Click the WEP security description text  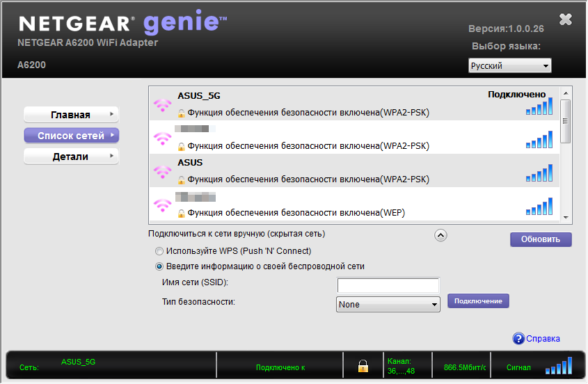tap(296, 213)
